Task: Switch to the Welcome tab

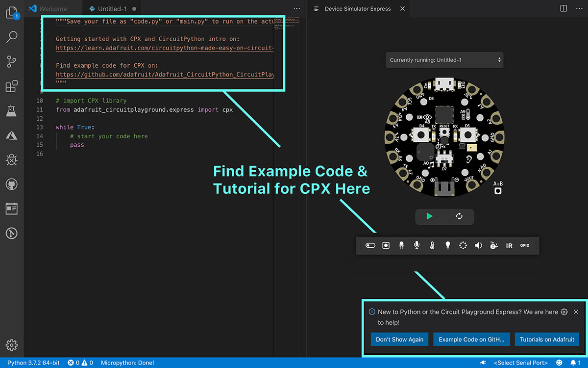Action: (x=52, y=8)
